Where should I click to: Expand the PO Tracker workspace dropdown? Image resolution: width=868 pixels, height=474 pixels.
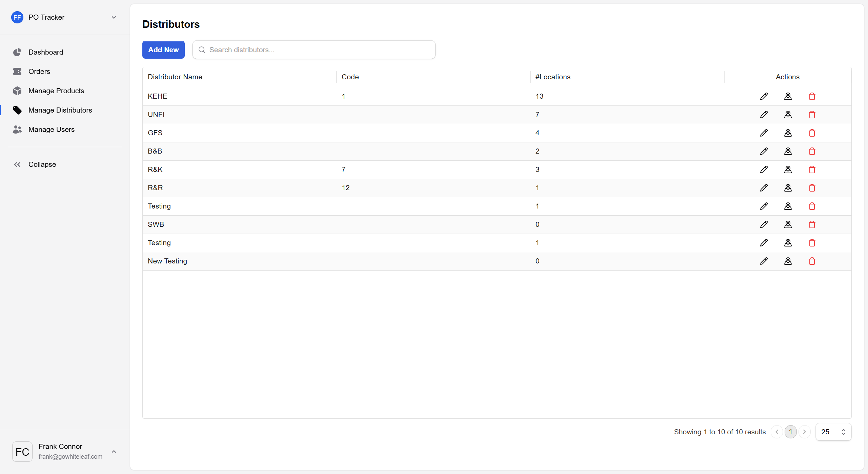tap(114, 17)
